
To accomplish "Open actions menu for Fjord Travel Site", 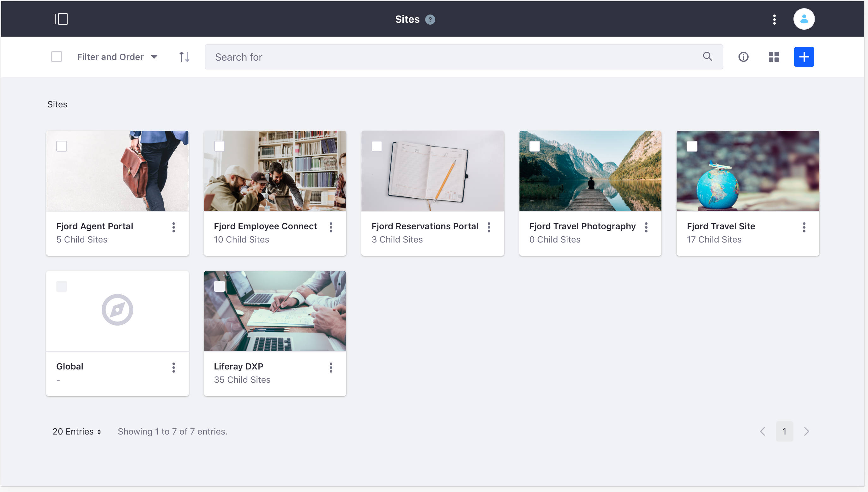I will [804, 227].
